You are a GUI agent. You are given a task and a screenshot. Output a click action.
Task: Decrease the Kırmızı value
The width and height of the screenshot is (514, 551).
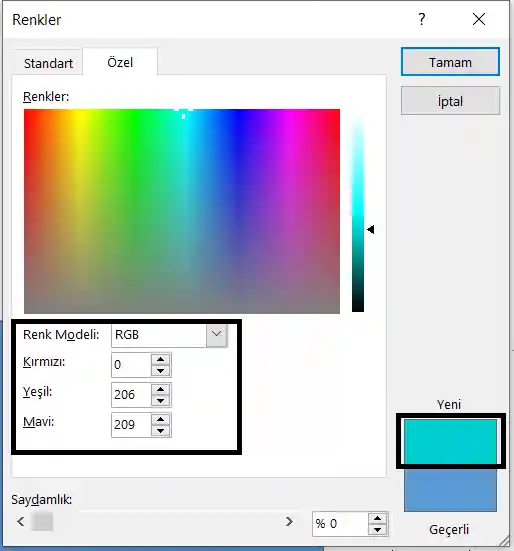pyautogui.click(x=161, y=371)
